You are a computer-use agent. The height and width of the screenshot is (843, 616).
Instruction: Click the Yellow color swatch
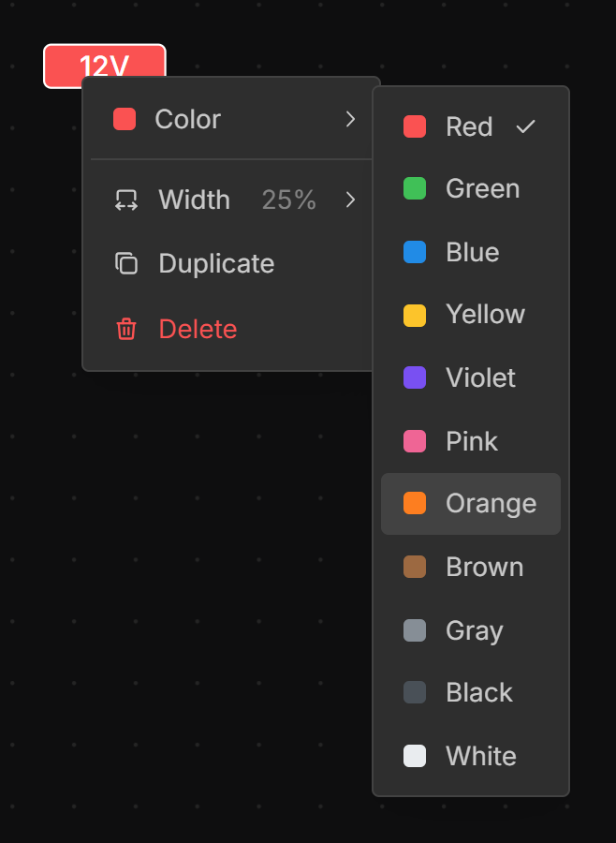415,316
